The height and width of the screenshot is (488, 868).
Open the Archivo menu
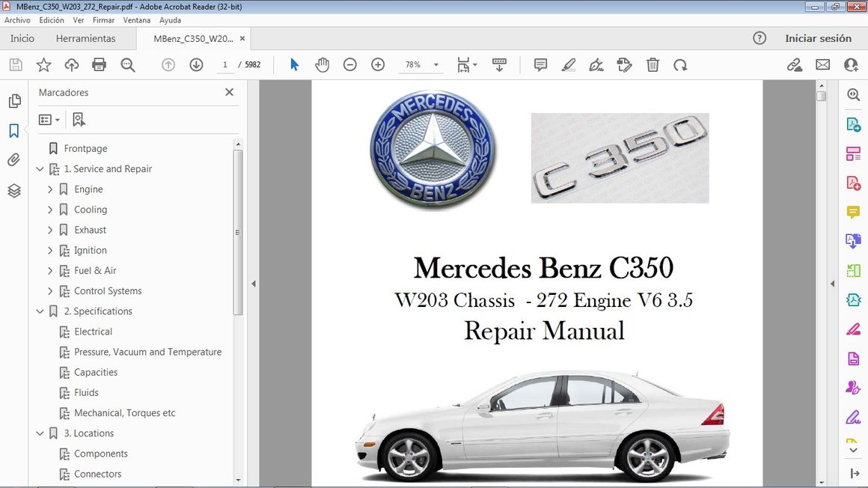[17, 20]
